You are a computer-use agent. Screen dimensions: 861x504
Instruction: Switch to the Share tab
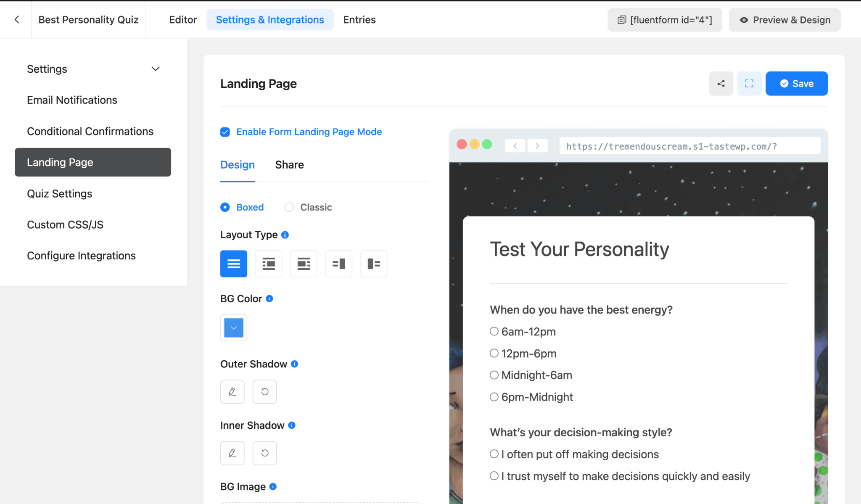(x=289, y=164)
